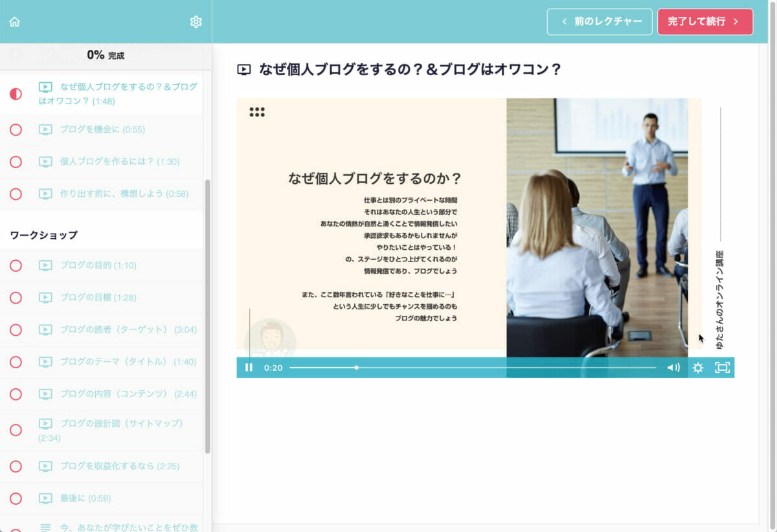Viewport: 777px width, 532px height.
Task: Click the video icon of the current lecture row
Action: click(45, 87)
